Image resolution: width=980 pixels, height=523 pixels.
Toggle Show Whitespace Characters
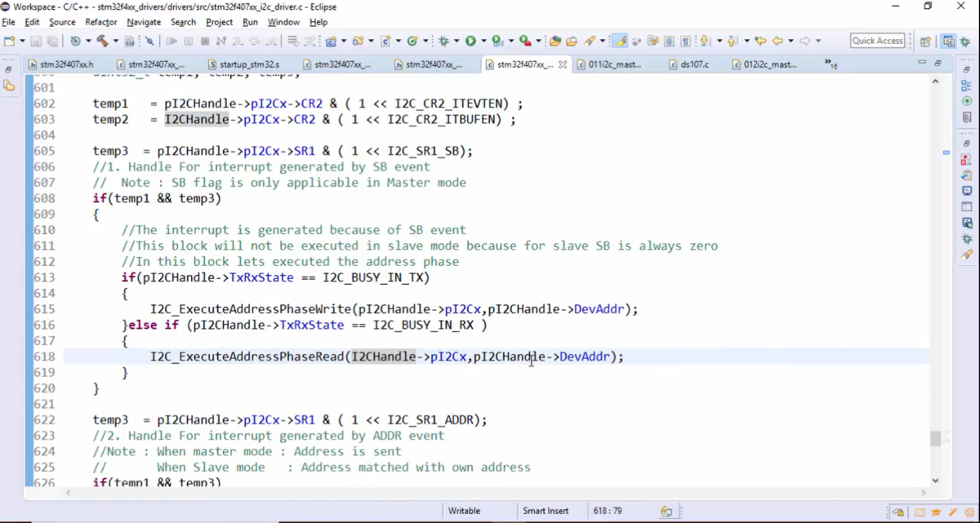pos(686,41)
